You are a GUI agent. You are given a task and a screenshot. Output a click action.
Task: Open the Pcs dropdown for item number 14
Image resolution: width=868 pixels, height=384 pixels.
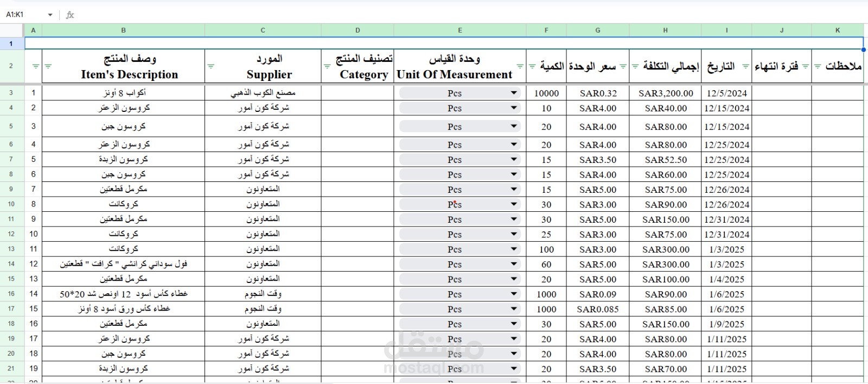coord(513,294)
